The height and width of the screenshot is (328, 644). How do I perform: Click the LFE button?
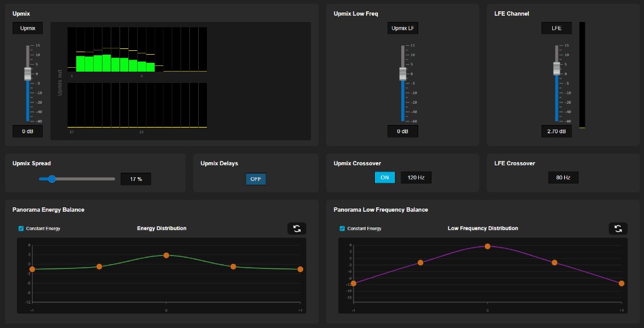pyautogui.click(x=556, y=28)
